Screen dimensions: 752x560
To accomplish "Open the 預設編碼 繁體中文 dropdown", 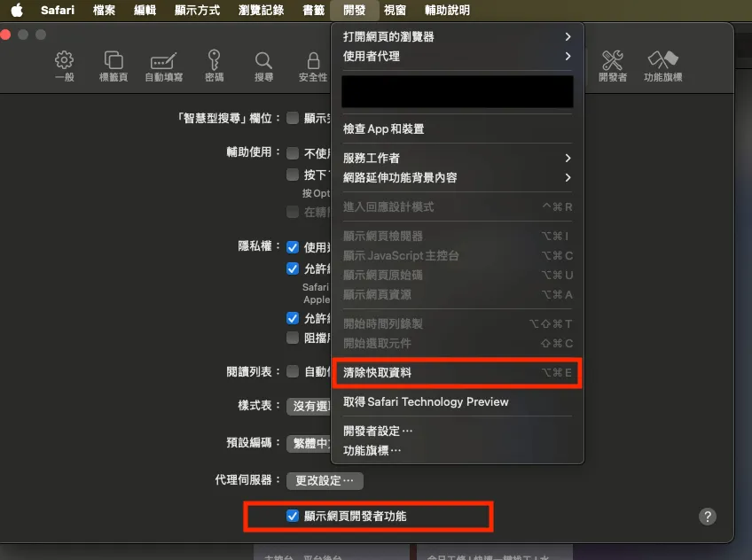I will pos(309,444).
